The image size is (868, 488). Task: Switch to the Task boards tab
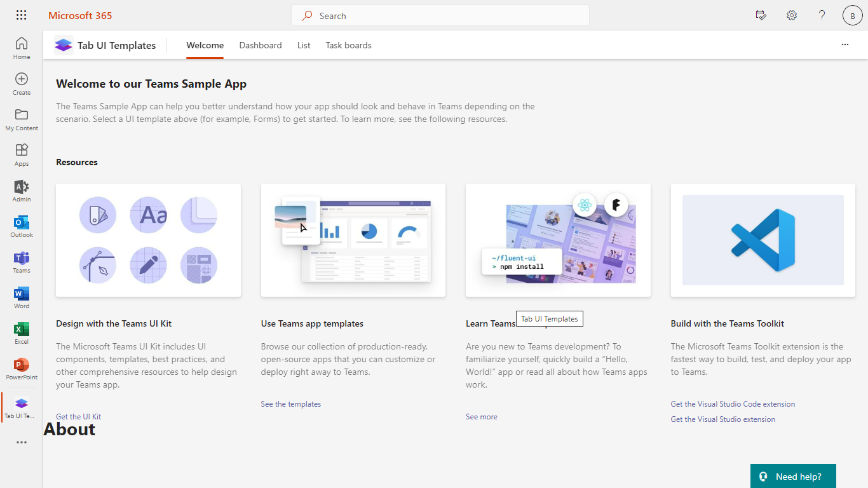348,45
